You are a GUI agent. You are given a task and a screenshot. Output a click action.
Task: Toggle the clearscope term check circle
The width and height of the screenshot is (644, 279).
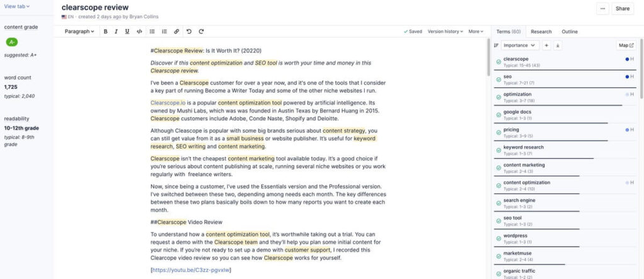498,61
